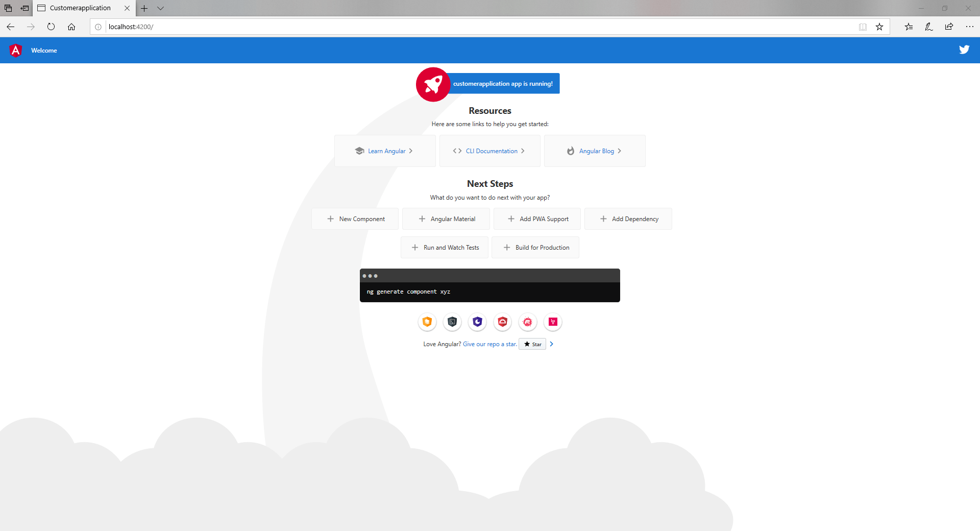
Task: Click the Meetup icon
Action: pos(527,322)
